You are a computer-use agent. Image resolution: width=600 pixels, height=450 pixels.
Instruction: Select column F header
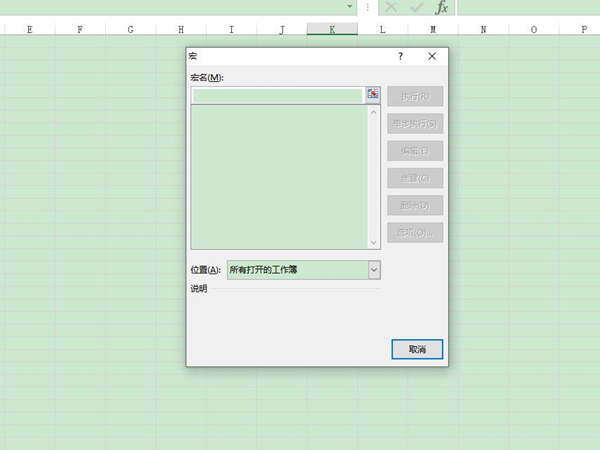tap(80, 30)
